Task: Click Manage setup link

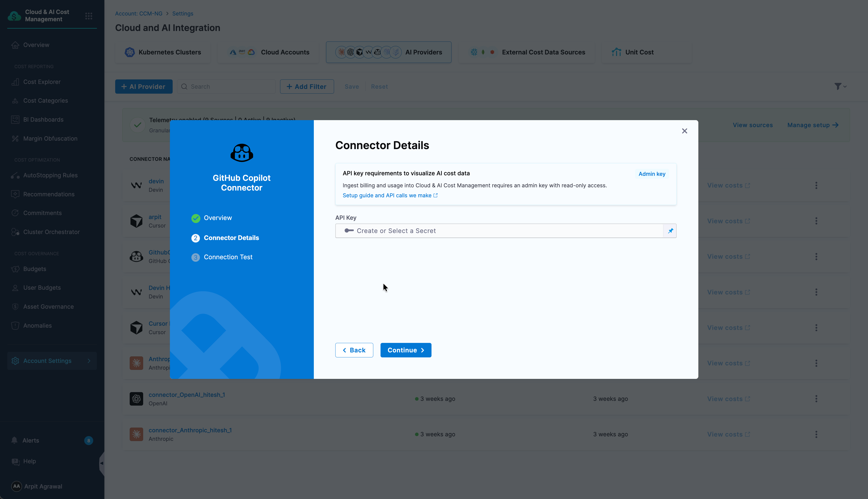Action: 813,125
